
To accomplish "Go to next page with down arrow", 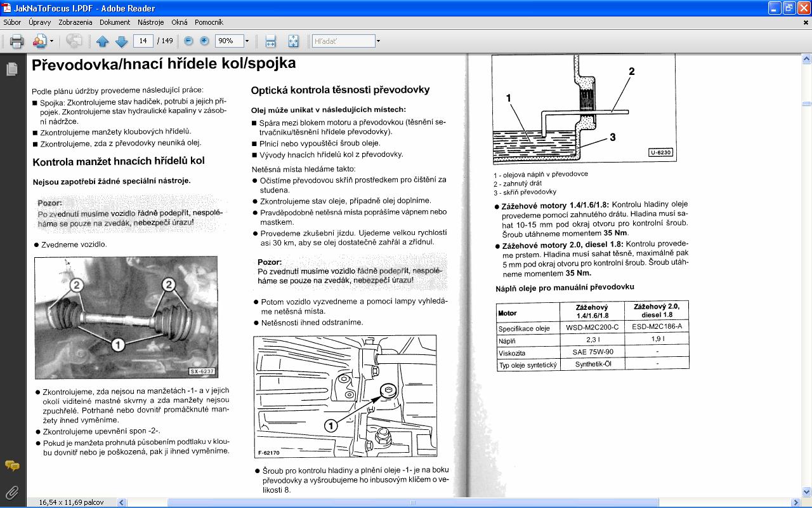I will (121, 41).
